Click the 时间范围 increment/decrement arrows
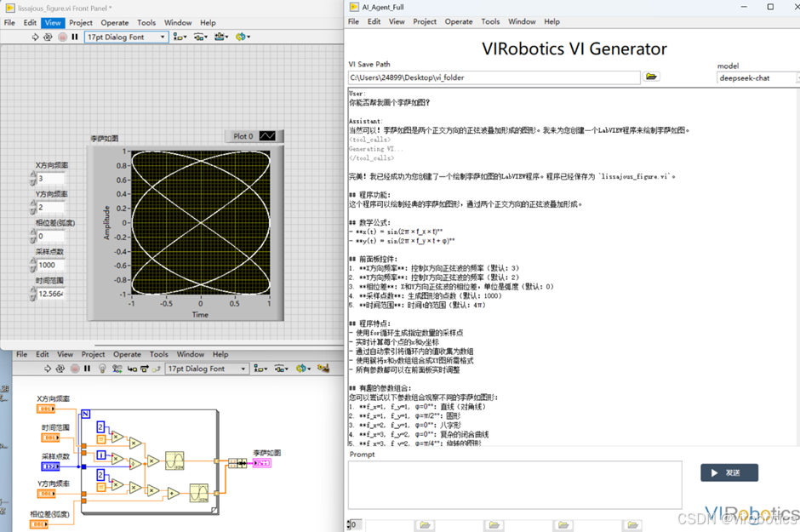The image size is (800, 532). pos(33,294)
